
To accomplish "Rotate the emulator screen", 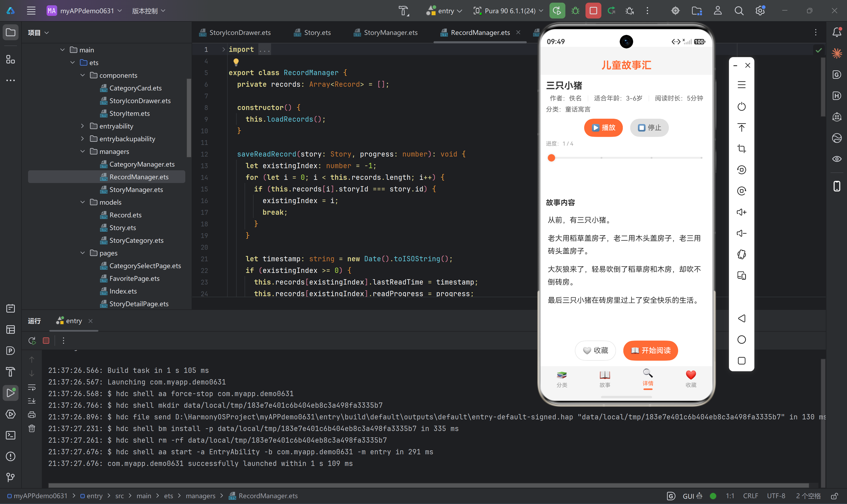I will pyautogui.click(x=741, y=255).
